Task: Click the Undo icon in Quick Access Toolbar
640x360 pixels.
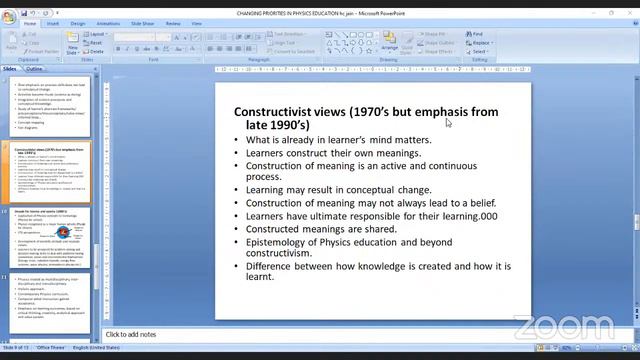Action: point(33,13)
